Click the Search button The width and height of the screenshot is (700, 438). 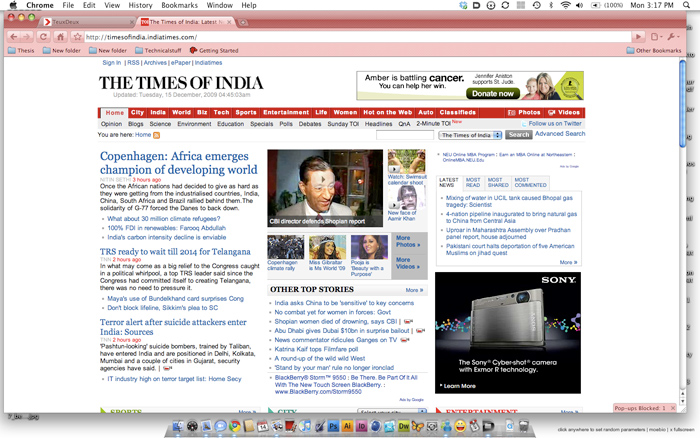tap(519, 134)
